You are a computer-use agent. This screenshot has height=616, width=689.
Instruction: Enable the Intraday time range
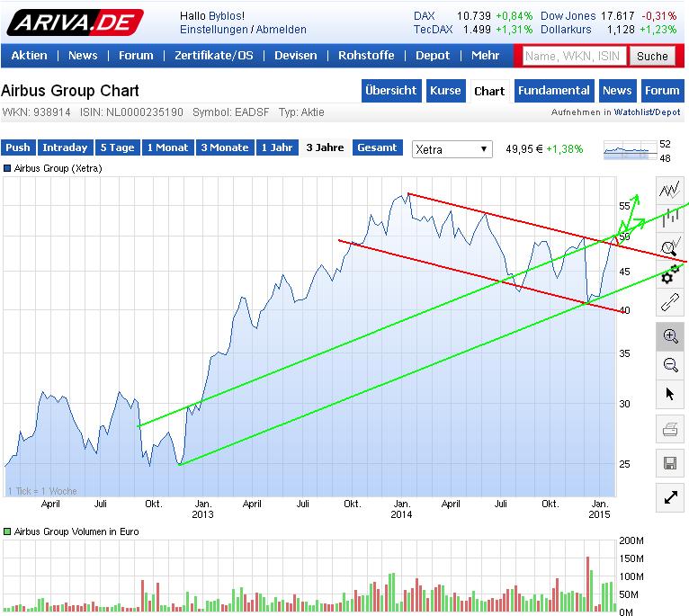(x=65, y=147)
